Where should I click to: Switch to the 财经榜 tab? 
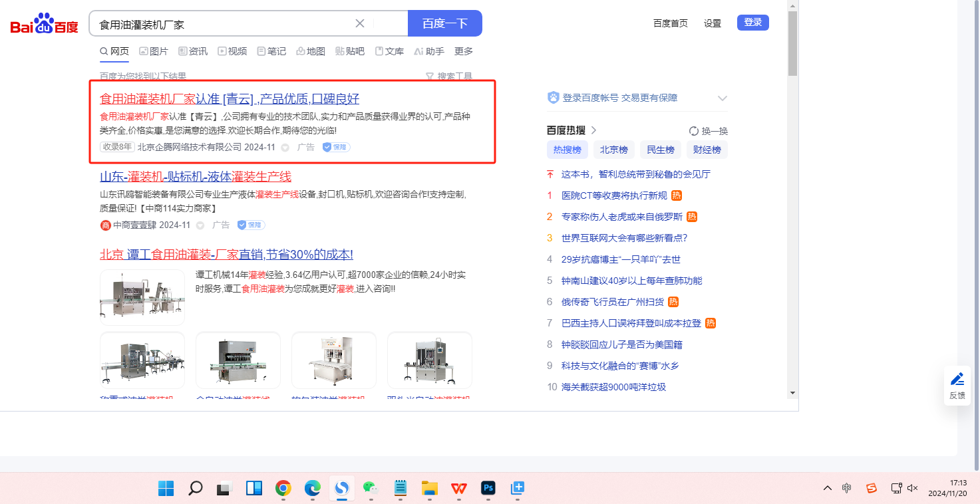707,150
